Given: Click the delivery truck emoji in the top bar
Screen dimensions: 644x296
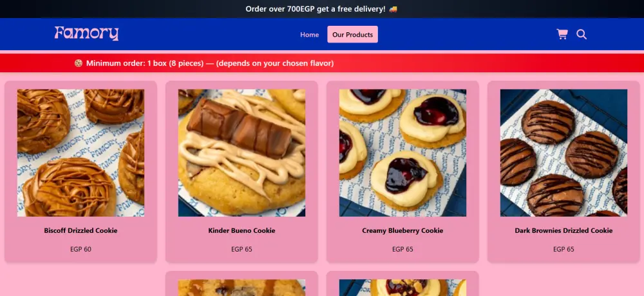Looking at the screenshot, I should point(393,8).
